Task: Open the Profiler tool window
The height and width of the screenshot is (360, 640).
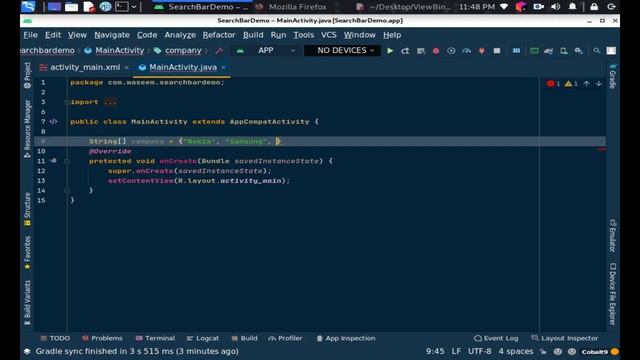Action: click(x=285, y=338)
